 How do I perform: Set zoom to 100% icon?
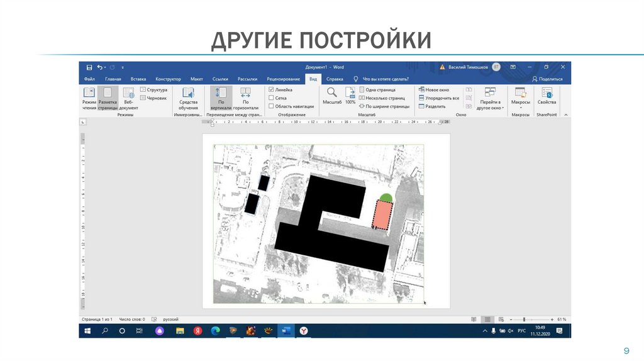coord(350,96)
